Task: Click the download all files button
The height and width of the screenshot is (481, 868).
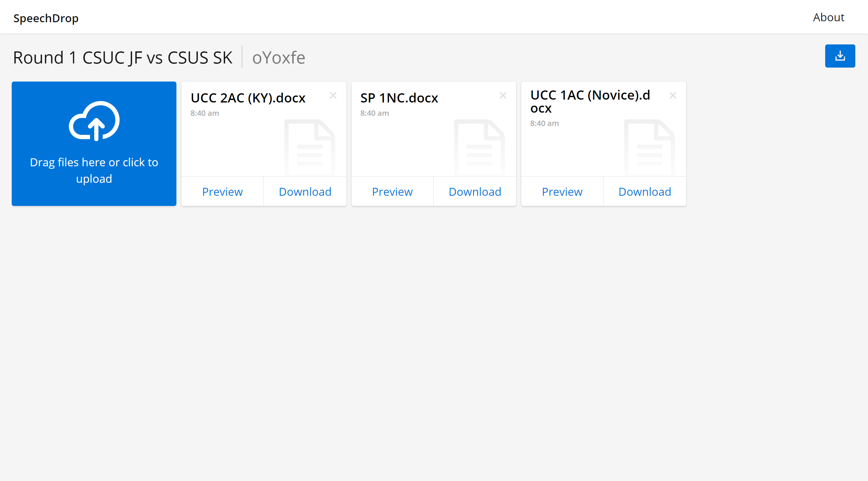Action: pyautogui.click(x=840, y=56)
